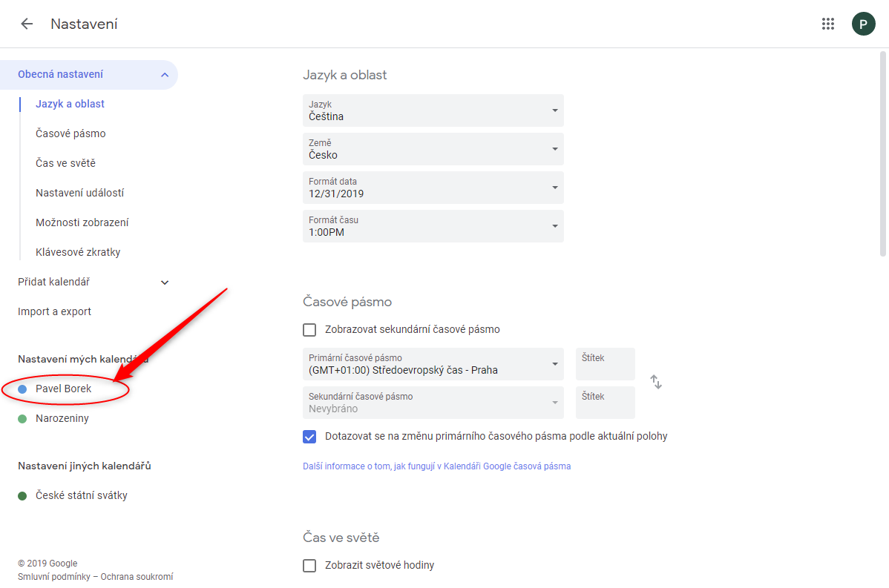The height and width of the screenshot is (588, 889).
Task: Open Narozeniny calendar settings
Action: point(62,419)
